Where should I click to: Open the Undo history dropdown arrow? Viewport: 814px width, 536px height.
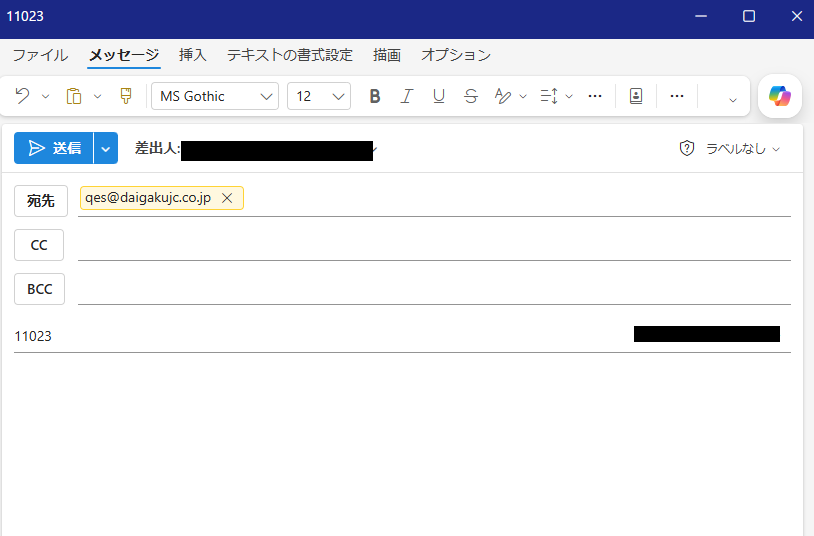coord(46,97)
